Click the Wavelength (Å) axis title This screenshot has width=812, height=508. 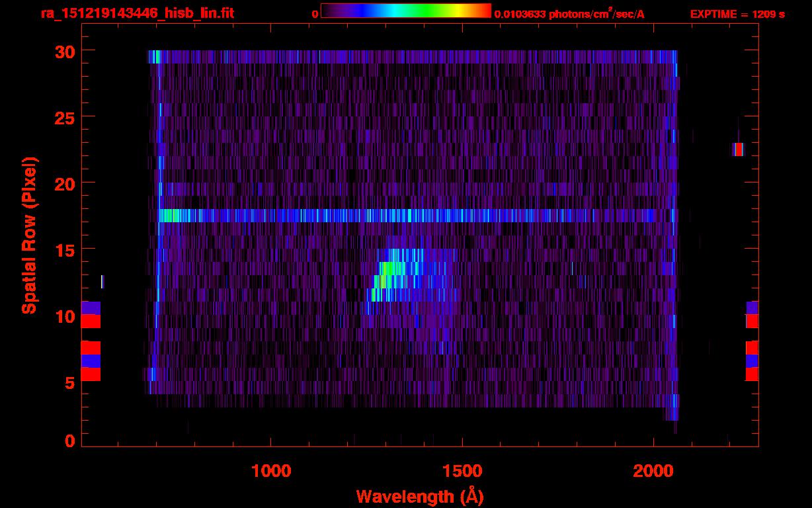point(420,496)
